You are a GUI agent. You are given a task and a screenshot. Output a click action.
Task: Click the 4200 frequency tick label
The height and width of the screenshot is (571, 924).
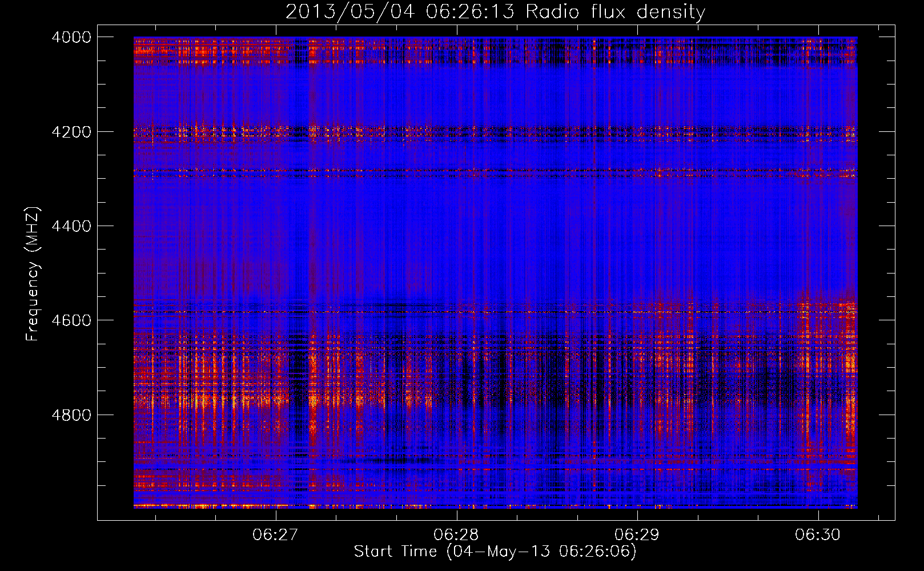click(x=71, y=132)
